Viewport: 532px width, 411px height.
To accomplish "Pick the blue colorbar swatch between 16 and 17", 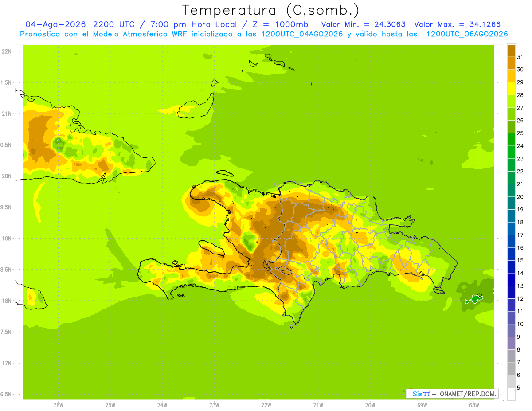I will (511, 241).
